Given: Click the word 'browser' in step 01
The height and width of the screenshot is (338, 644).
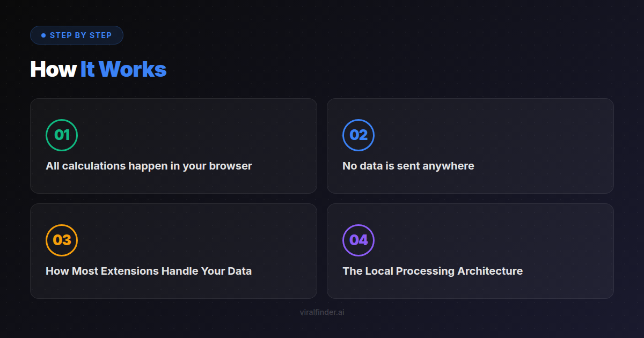Looking at the screenshot, I should click(231, 166).
